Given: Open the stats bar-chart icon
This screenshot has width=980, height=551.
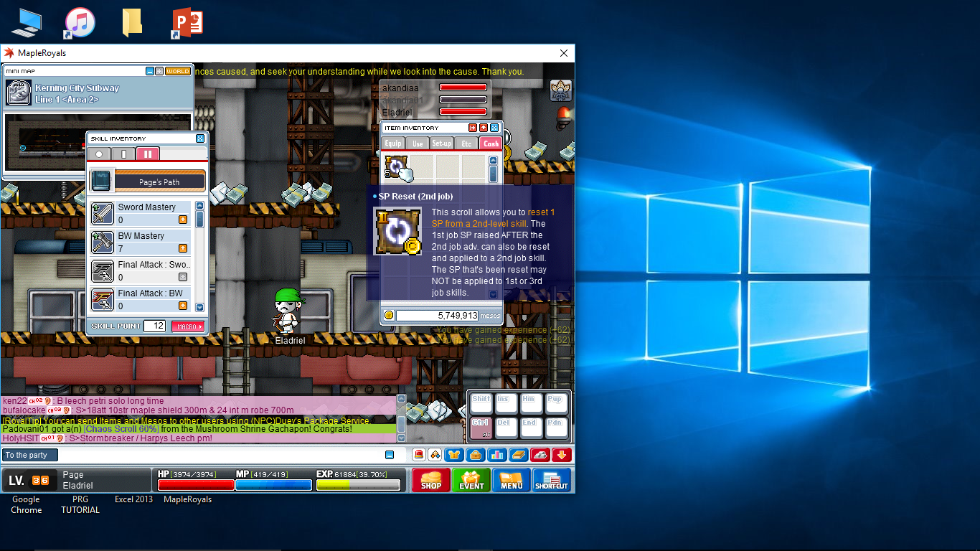Looking at the screenshot, I should (496, 454).
